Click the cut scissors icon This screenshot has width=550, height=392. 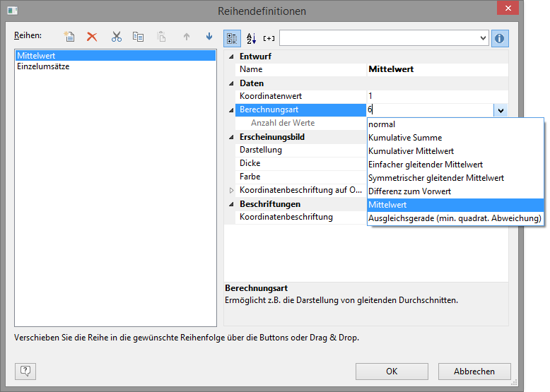point(117,37)
